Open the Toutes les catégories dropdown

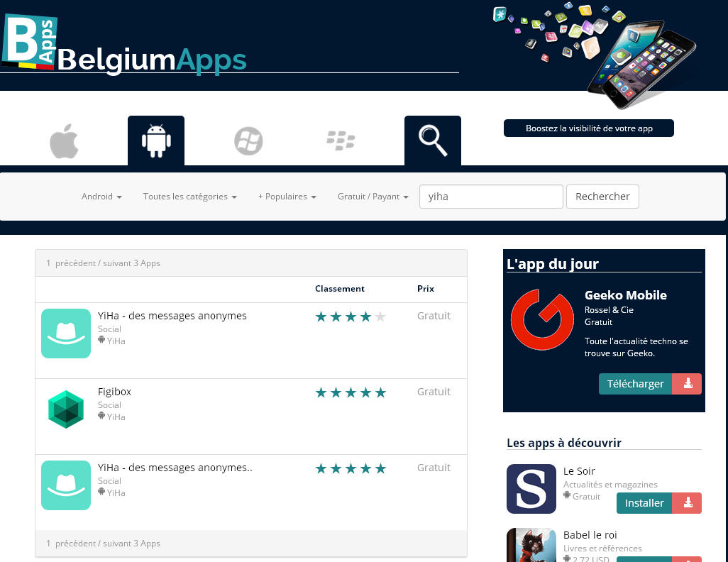189,197
